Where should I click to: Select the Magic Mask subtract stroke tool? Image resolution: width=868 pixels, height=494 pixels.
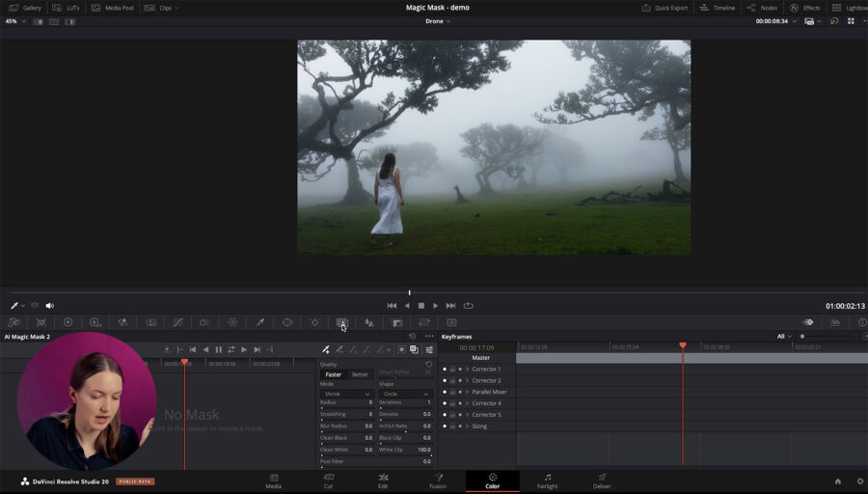[339, 349]
